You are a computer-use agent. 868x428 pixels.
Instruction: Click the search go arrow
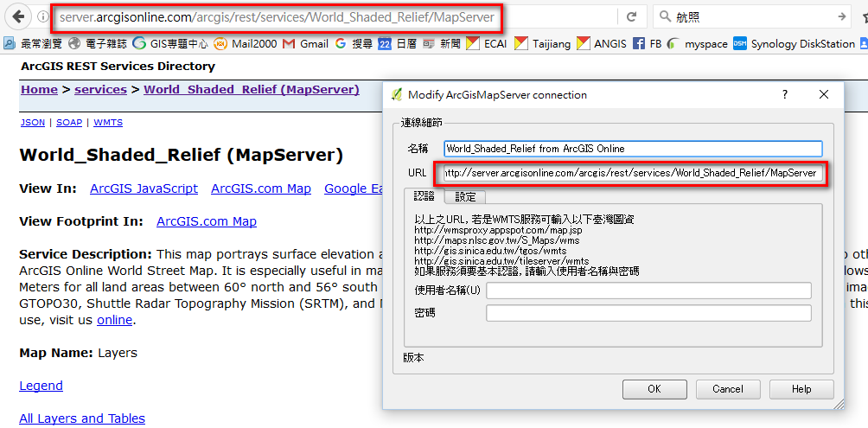pyautogui.click(x=842, y=16)
